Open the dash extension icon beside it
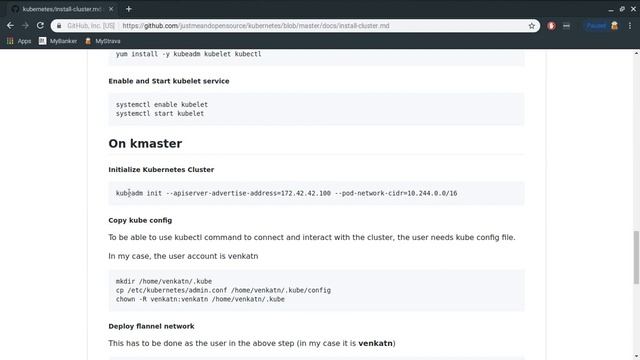The width and height of the screenshot is (640, 360). [x=566, y=26]
